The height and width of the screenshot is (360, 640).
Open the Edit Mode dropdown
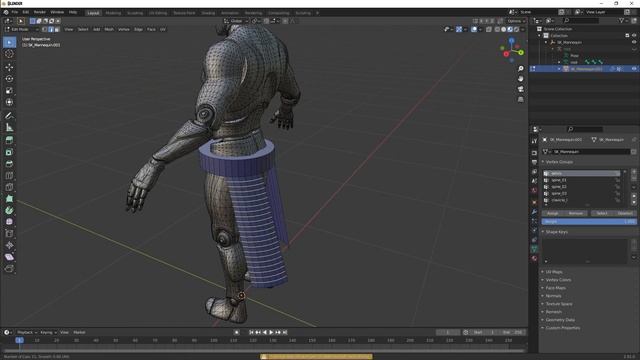point(22,29)
